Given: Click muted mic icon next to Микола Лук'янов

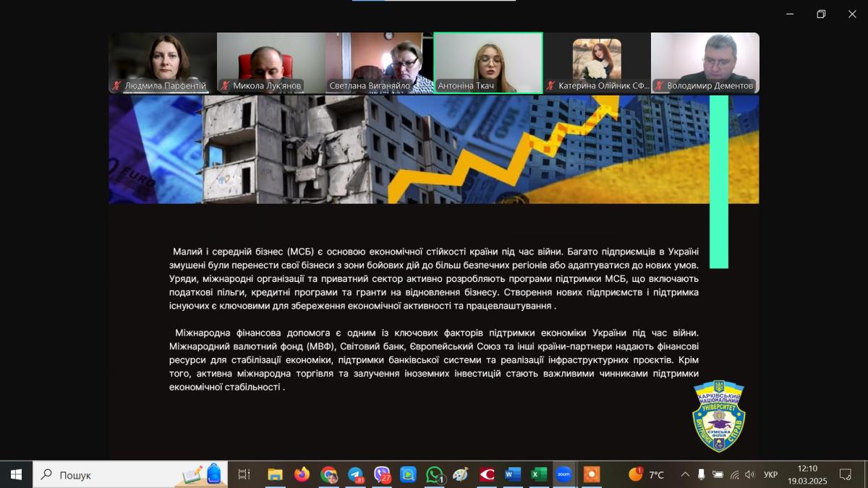Looking at the screenshot, I should point(226,85).
